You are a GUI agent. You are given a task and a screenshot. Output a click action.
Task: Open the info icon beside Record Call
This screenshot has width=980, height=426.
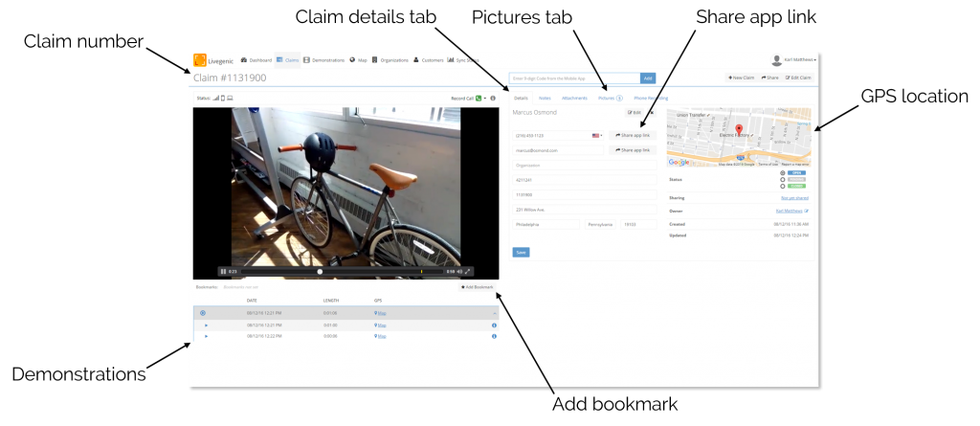[493, 98]
